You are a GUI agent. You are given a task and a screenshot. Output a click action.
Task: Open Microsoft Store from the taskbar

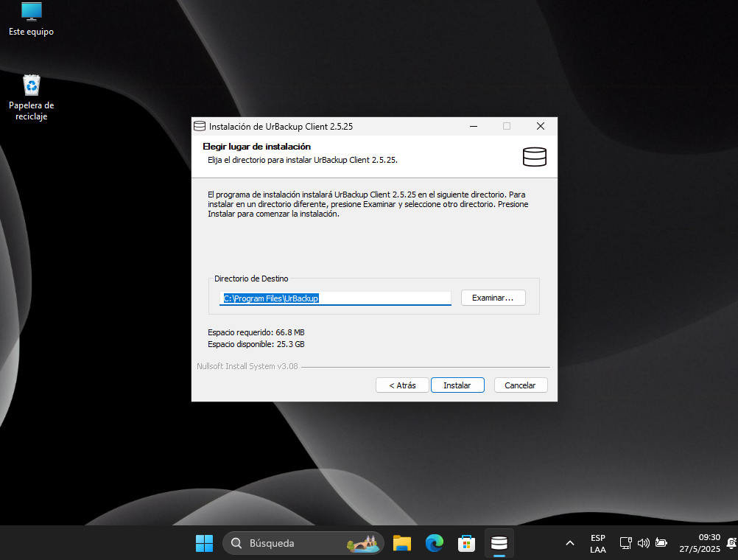(466, 543)
